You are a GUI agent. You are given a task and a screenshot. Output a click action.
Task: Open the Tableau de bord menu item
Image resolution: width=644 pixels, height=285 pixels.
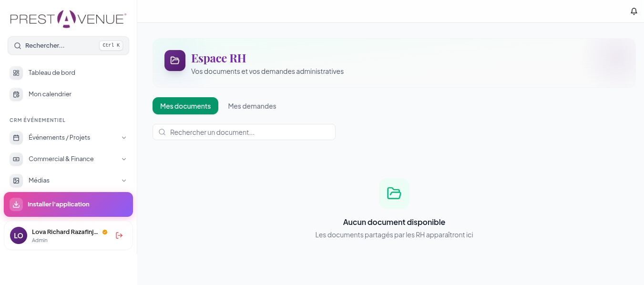[68, 73]
